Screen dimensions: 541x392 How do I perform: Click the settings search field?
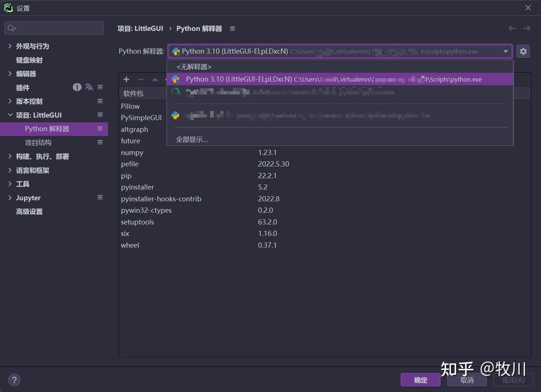pyautogui.click(x=54, y=28)
